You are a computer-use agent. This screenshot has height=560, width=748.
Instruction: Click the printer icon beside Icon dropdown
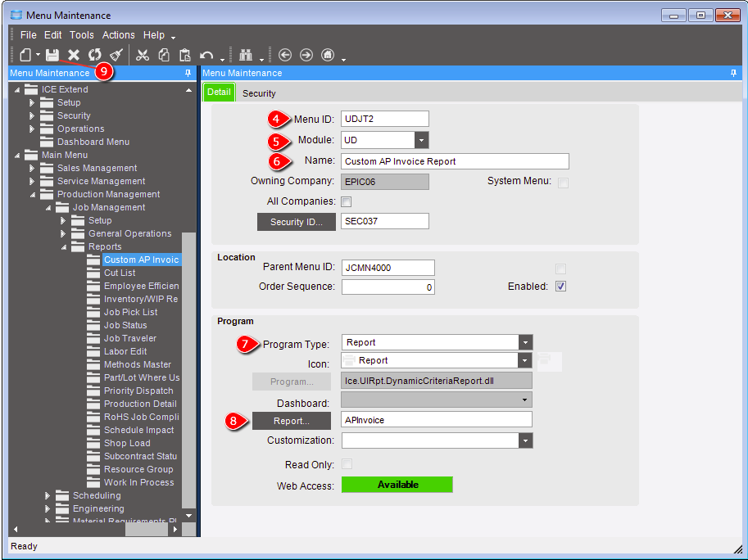tap(549, 361)
